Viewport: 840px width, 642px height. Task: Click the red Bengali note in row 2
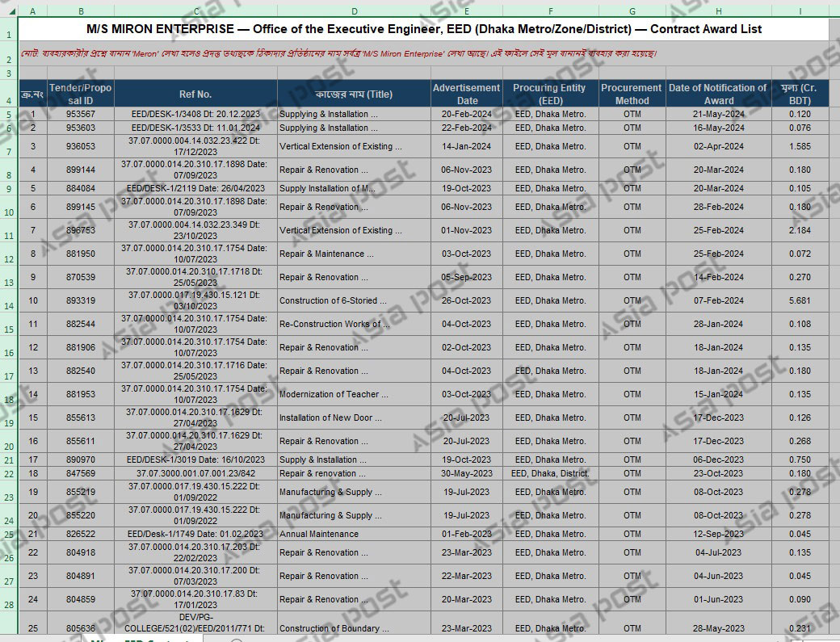point(338,53)
